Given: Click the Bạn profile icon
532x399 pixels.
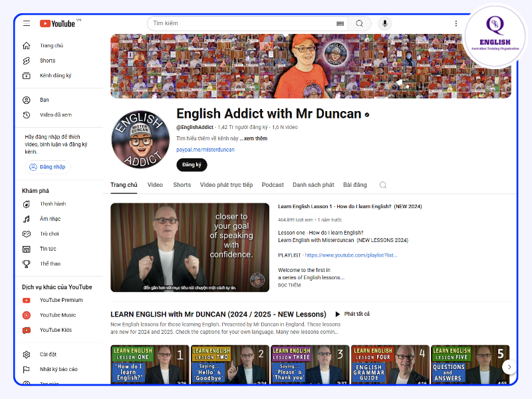Looking at the screenshot, I should pos(27,100).
